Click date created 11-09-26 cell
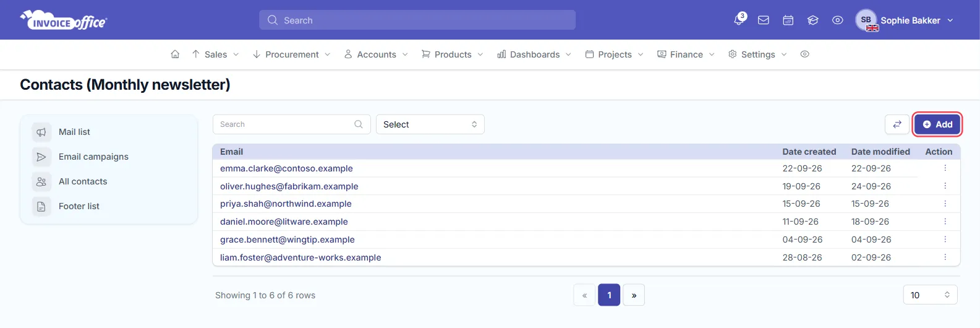 tap(800, 222)
